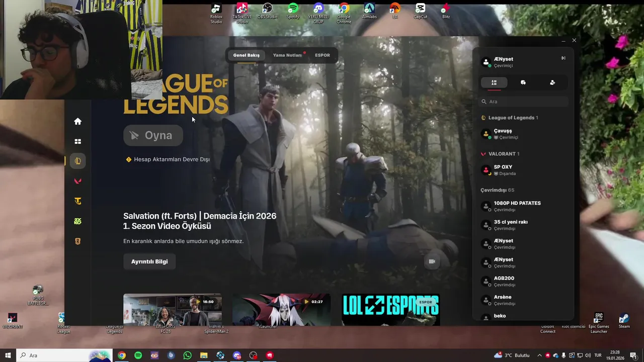644x362 pixels.
Task: Open the add friend icon
Action: (x=552, y=82)
